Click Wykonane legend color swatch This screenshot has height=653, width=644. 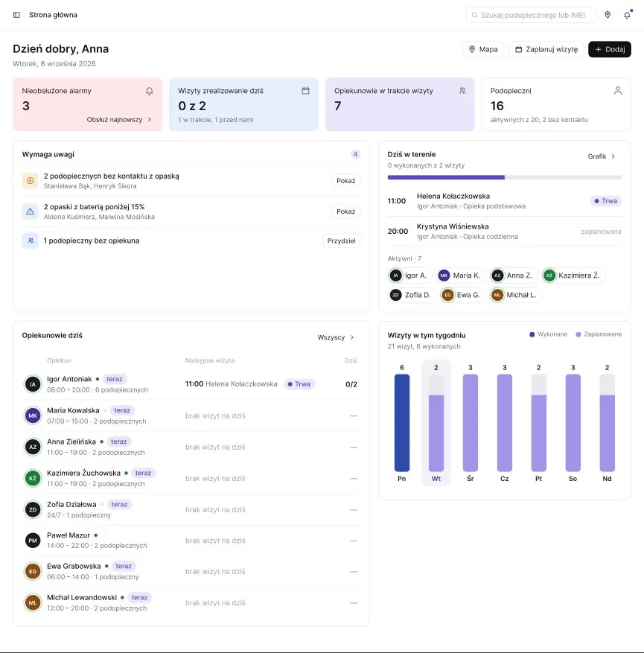pos(532,334)
